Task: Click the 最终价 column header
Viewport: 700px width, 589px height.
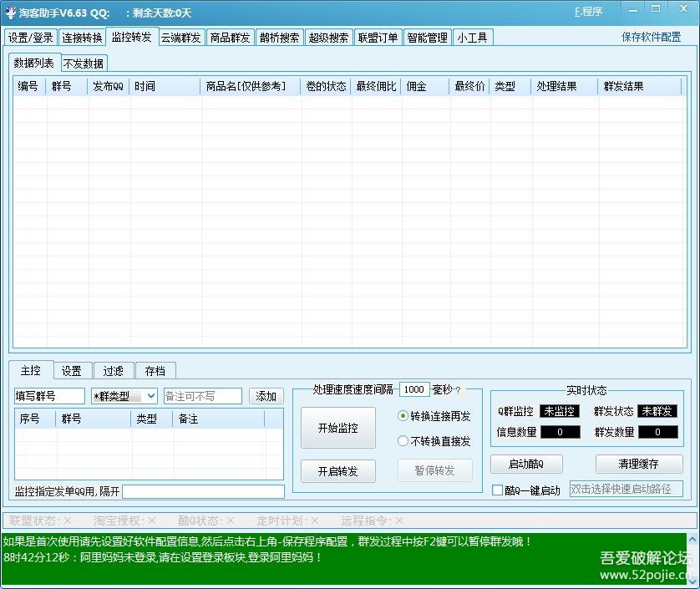Action: point(469,86)
